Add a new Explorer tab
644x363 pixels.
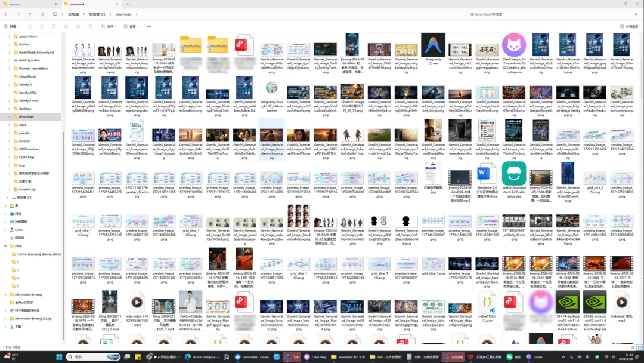tap(128, 4)
